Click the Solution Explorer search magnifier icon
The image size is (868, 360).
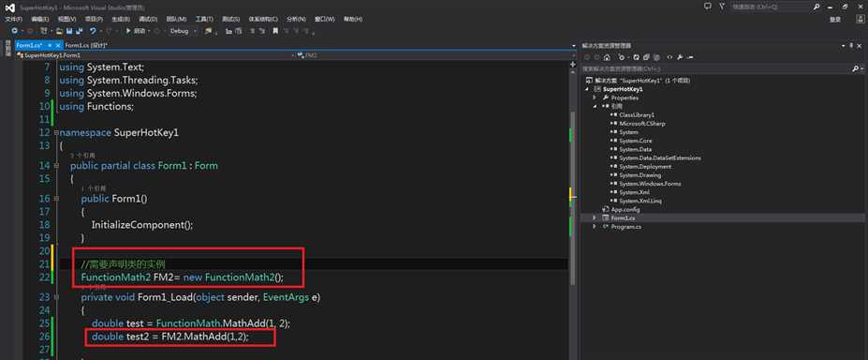(x=855, y=68)
